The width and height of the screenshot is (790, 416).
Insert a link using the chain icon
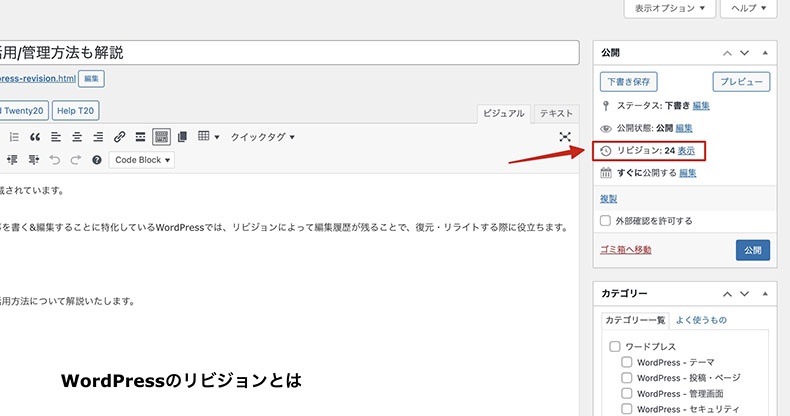119,136
